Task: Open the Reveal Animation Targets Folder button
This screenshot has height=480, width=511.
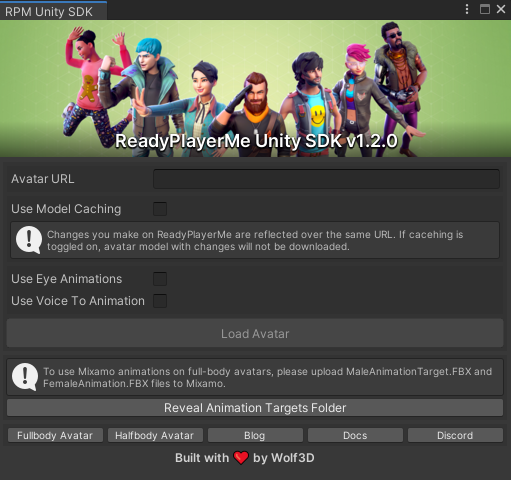Action: point(255,408)
